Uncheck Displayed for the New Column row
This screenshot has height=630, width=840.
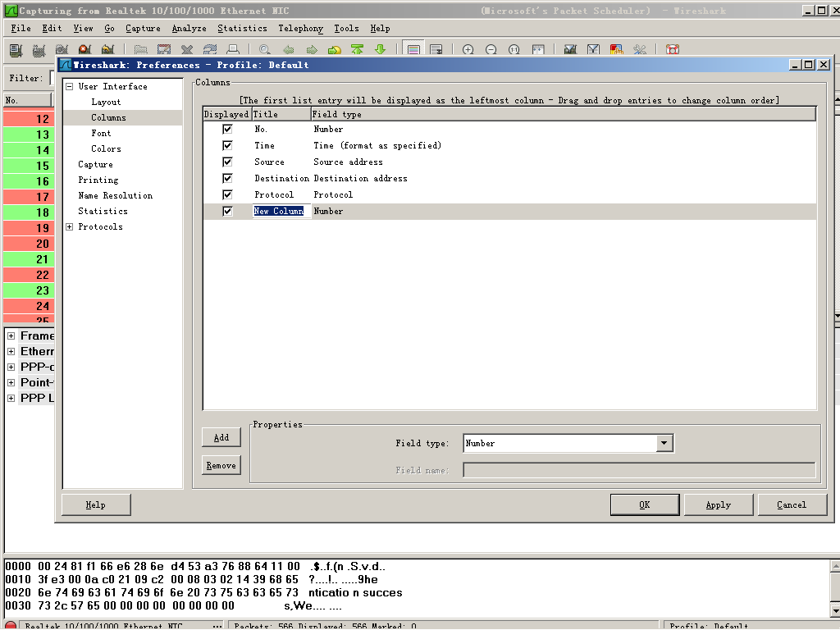click(227, 211)
